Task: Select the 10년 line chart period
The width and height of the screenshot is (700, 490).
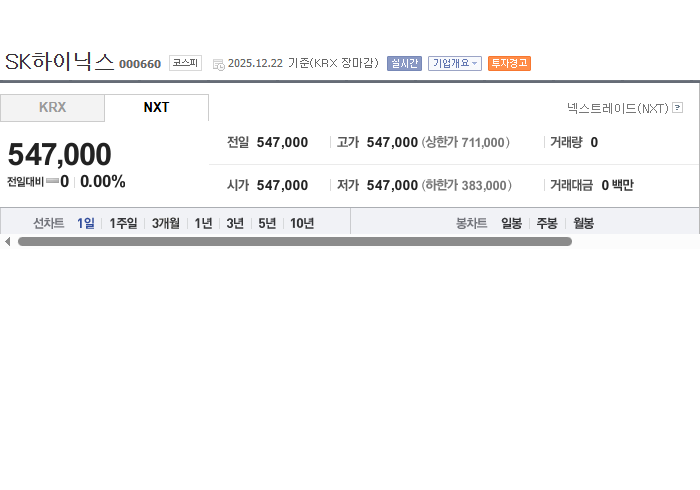Action: click(x=302, y=223)
